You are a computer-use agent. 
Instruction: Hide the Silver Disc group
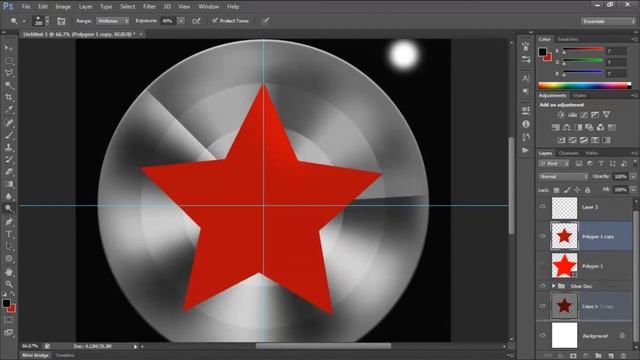point(542,286)
